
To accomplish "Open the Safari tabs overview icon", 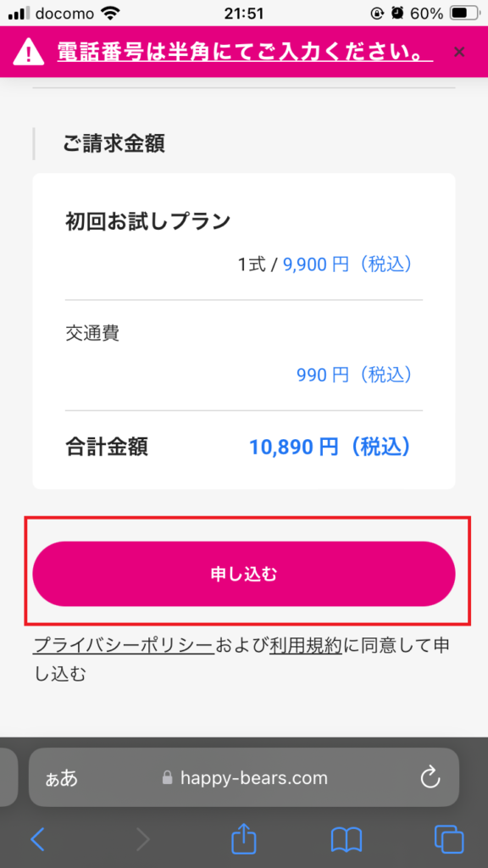I will point(449,840).
